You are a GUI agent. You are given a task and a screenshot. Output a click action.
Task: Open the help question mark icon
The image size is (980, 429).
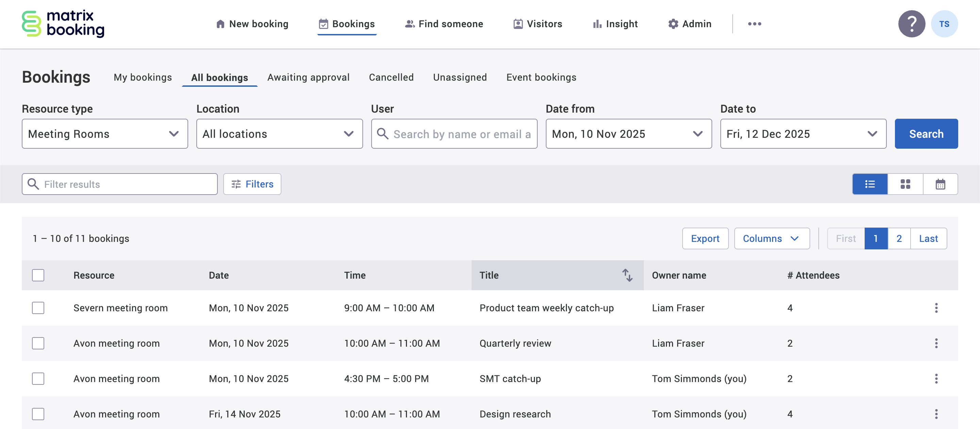pyautogui.click(x=912, y=23)
